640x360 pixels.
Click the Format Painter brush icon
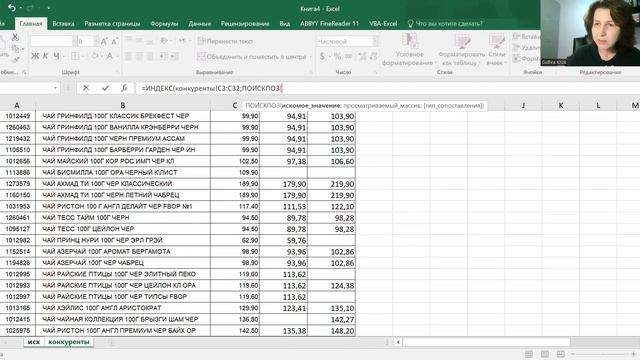pos(15,60)
